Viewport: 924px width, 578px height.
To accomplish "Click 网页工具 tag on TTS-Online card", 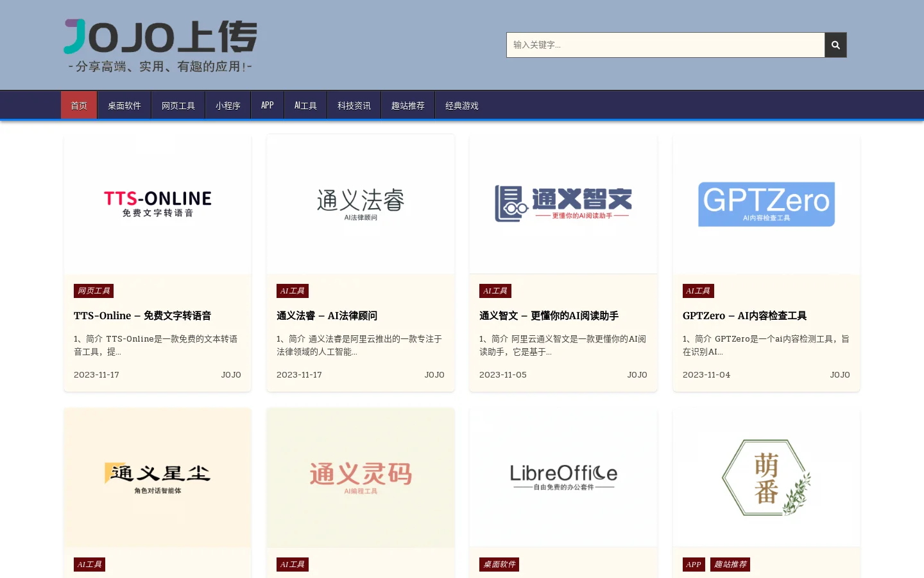I will (x=94, y=291).
